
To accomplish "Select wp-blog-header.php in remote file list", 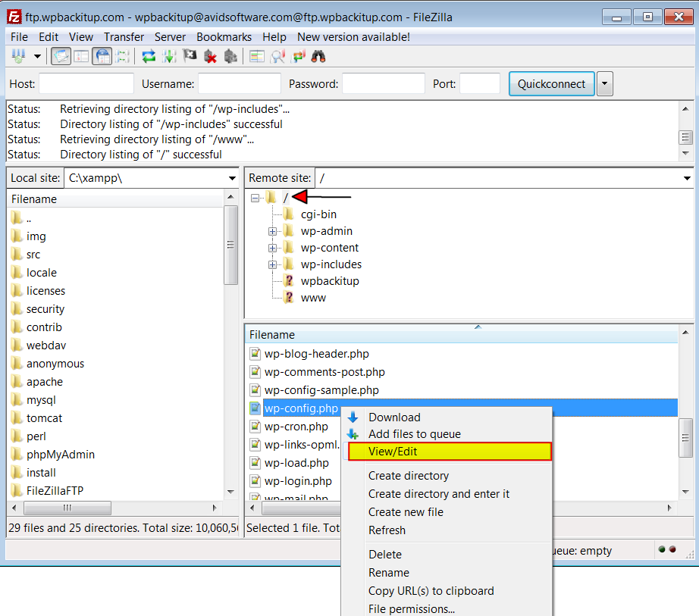I will coord(316,354).
